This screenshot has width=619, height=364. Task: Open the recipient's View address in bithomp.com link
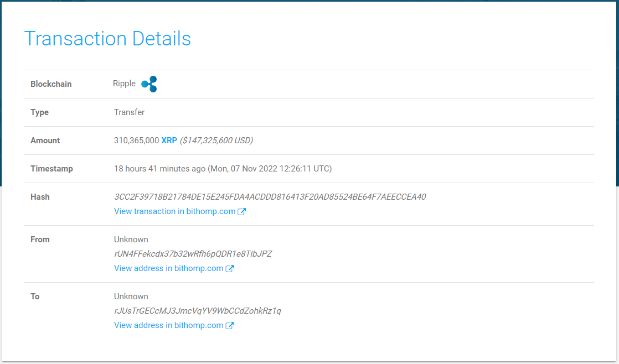(x=168, y=325)
